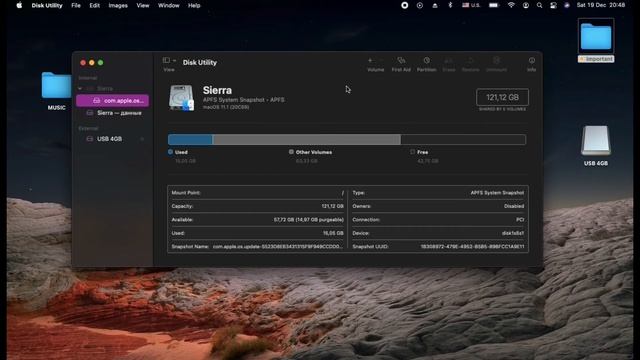Viewport: 640px width, 360px height.
Task: Click the Connection PCI row
Action: (438, 220)
